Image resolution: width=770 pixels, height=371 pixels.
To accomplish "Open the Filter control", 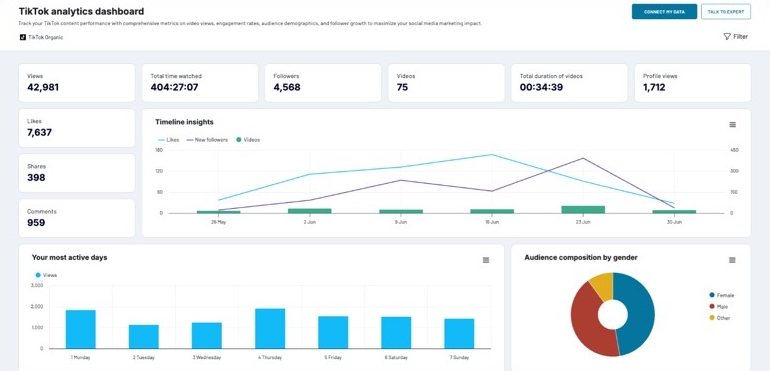I will [x=736, y=36].
